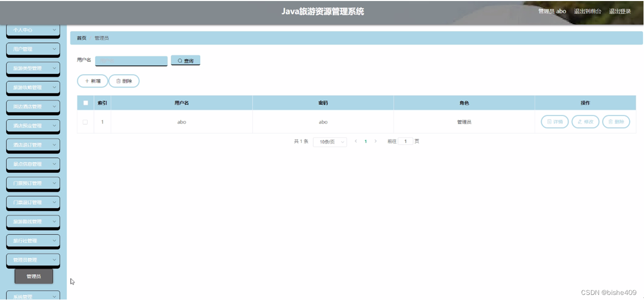Screen dimensions: 644x300
Task: Expand the 酒店退订管理 menu
Action: 33,145
